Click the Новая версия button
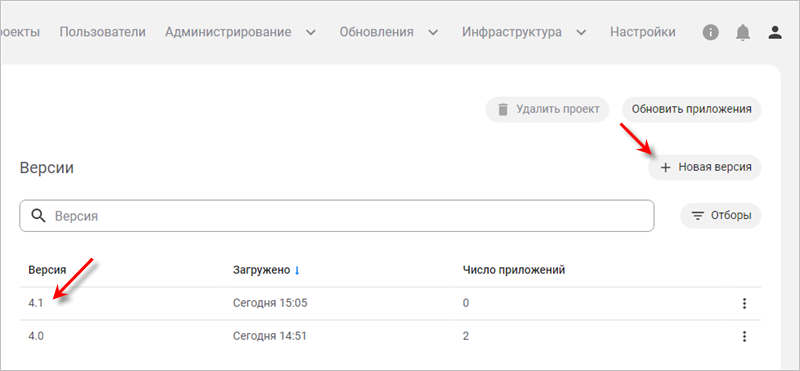Screen dimensions: 800x371 pos(705,167)
